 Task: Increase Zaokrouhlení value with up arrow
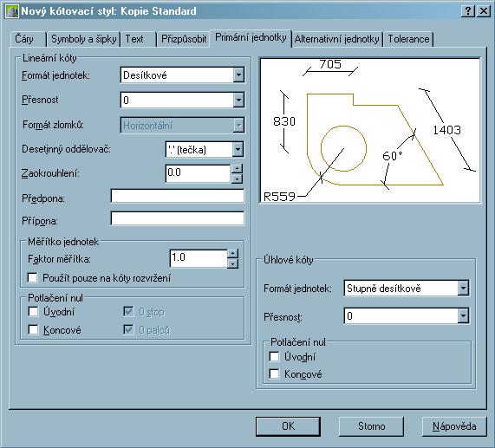(x=237, y=168)
